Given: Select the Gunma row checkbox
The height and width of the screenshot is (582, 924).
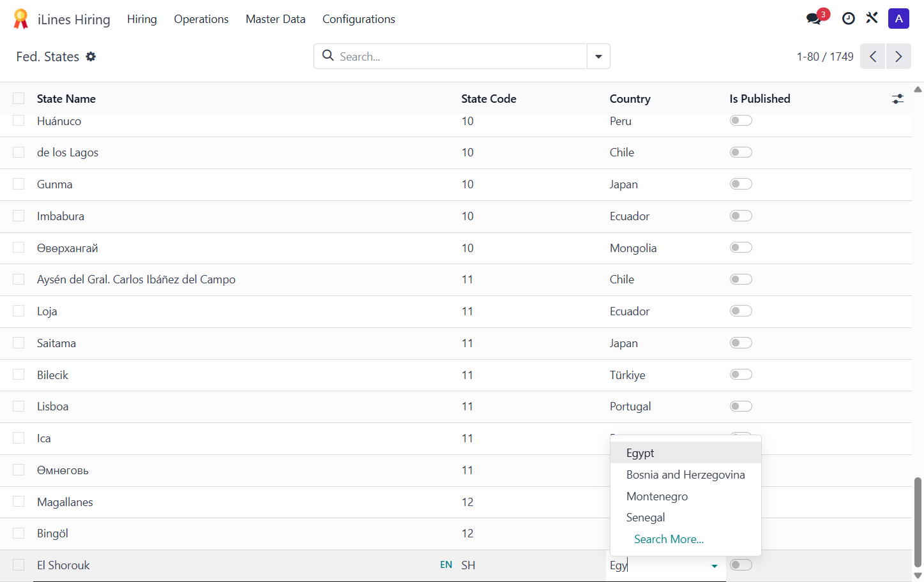Looking at the screenshot, I should (19, 184).
